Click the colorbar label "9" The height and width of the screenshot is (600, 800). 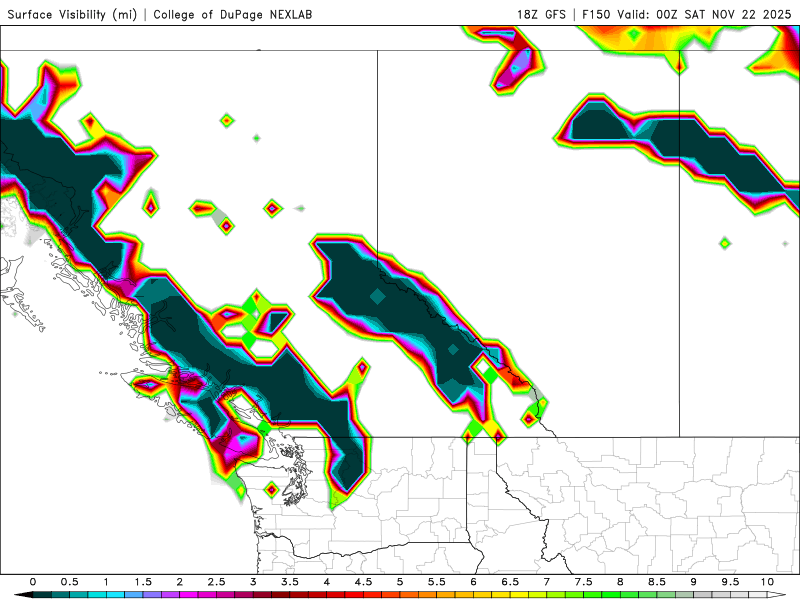click(693, 582)
